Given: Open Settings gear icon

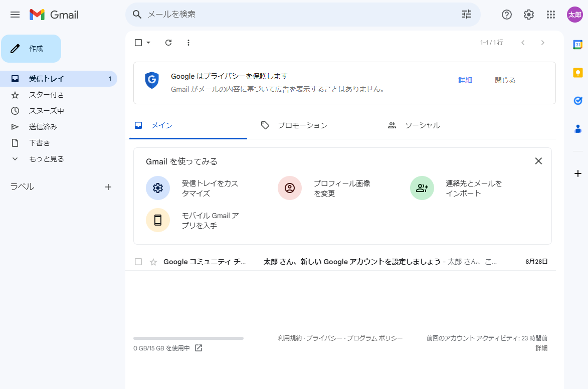Looking at the screenshot, I should coord(529,15).
